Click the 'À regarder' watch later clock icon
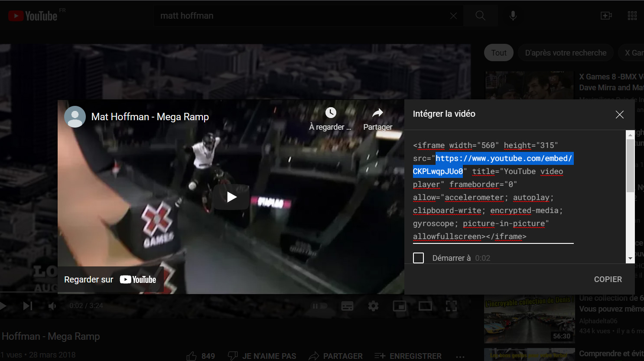This screenshot has height=361, width=644. click(331, 113)
